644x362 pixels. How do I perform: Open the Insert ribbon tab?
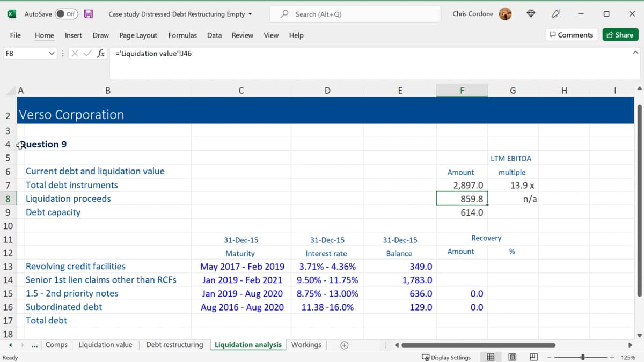coord(74,35)
